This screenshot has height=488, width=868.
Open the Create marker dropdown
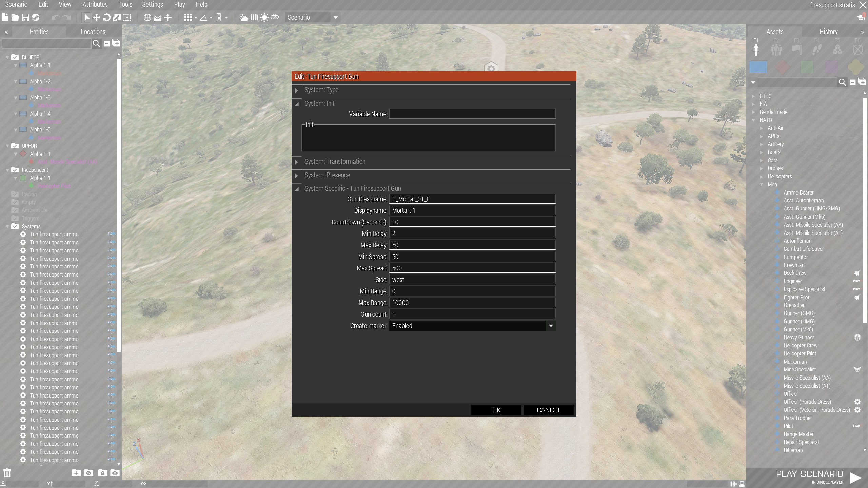point(472,326)
